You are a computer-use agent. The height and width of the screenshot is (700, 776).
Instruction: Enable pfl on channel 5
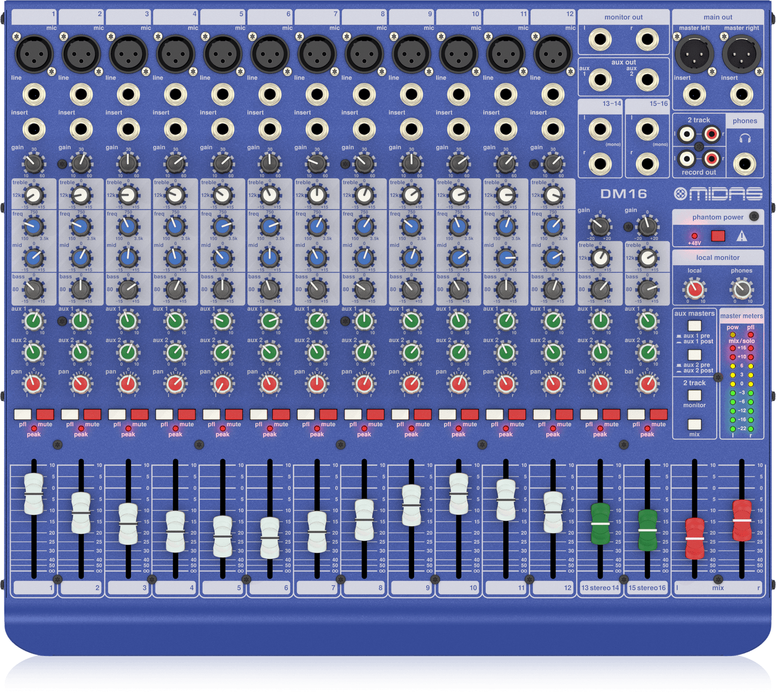[x=212, y=414]
